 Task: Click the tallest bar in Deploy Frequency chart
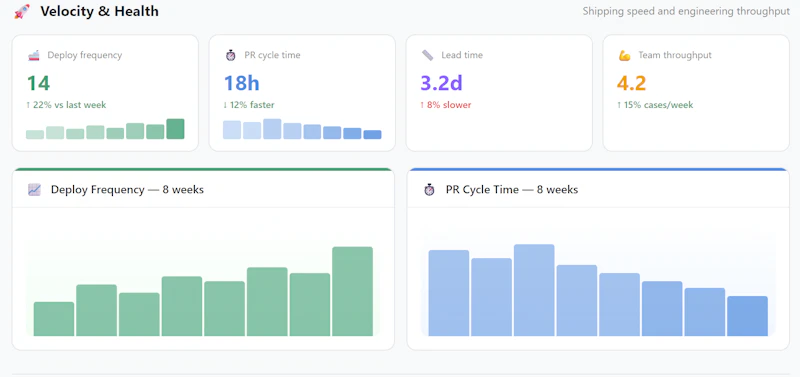pos(353,291)
